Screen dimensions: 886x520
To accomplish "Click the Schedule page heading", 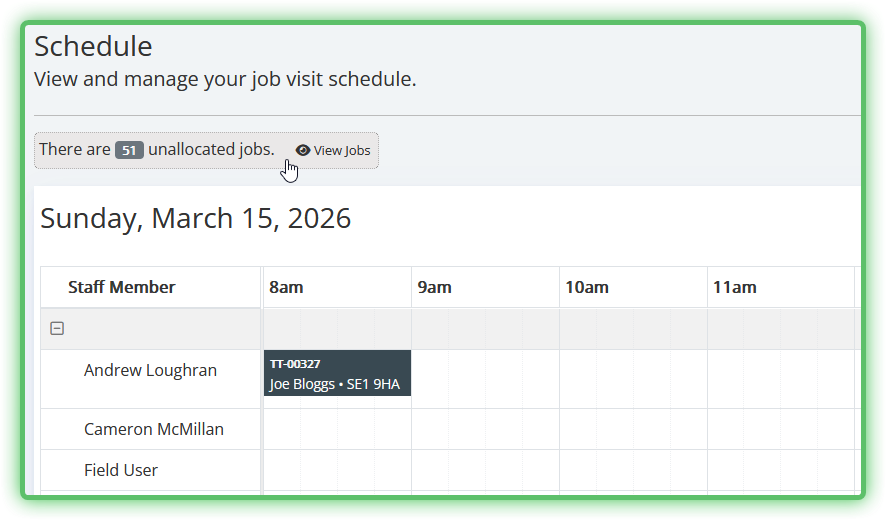I will (x=93, y=46).
